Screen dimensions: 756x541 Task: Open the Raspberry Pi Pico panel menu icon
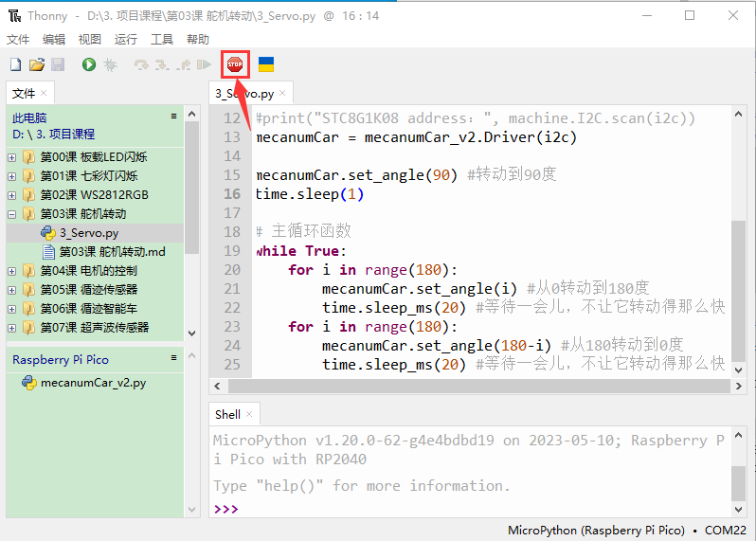[x=174, y=358]
